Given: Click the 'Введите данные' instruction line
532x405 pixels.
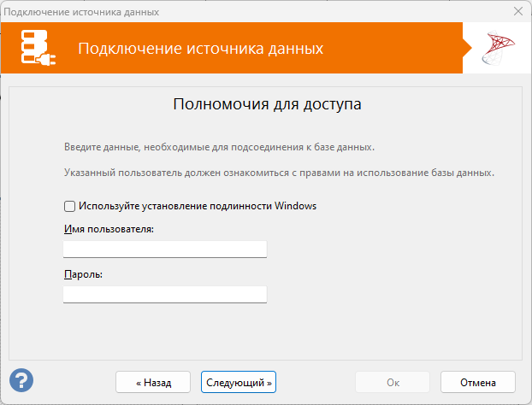Looking at the screenshot, I should point(219,147).
